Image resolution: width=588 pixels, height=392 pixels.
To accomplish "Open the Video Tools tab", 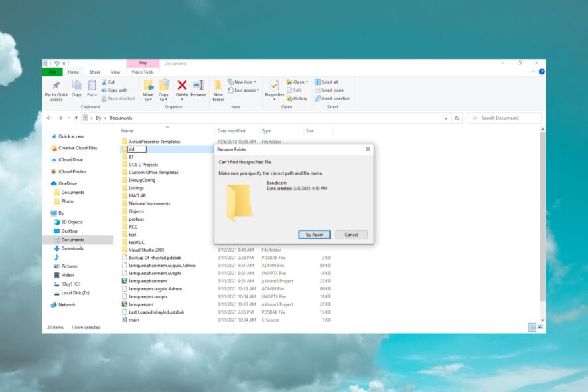I will point(143,72).
